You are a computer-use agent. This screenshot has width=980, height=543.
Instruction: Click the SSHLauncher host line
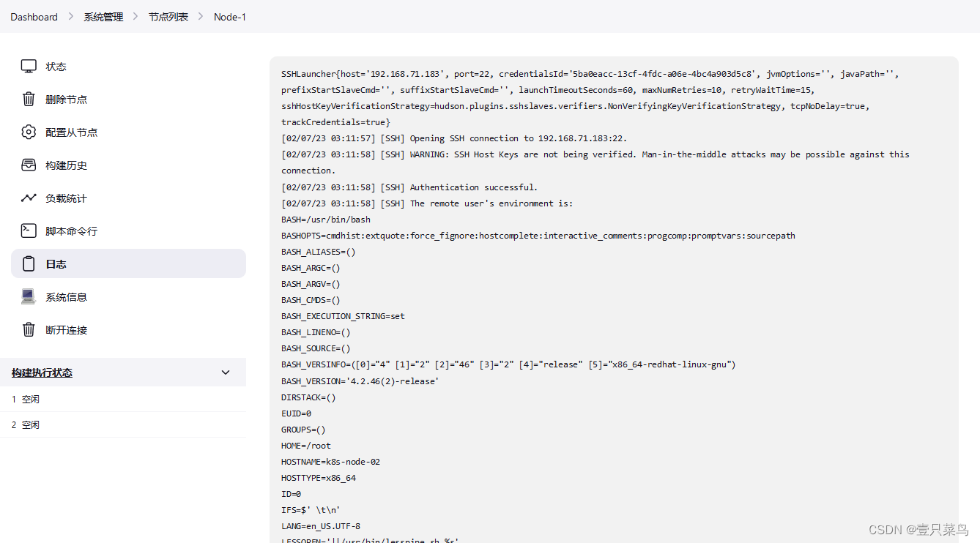590,74
